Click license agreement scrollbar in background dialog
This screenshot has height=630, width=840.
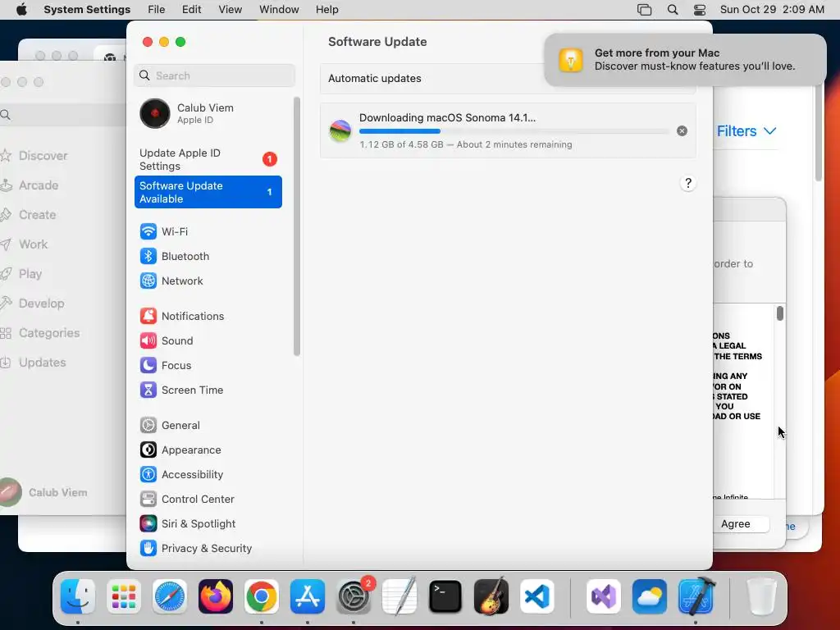click(780, 313)
